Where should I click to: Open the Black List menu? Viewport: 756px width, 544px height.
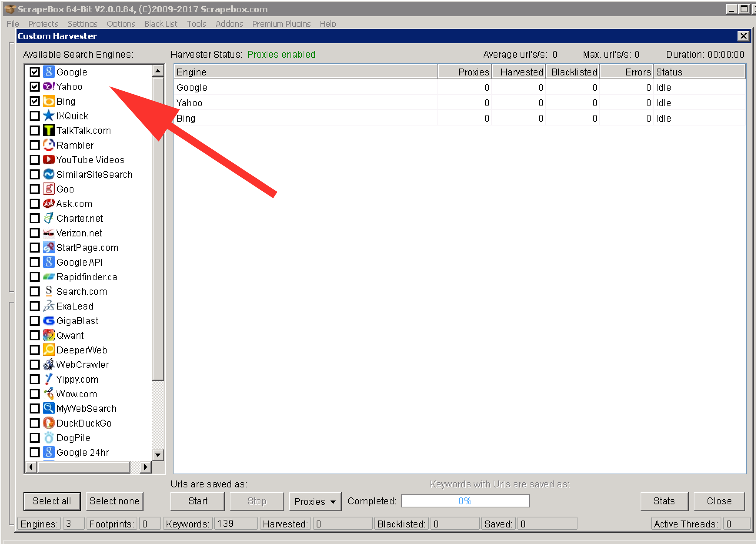click(161, 24)
